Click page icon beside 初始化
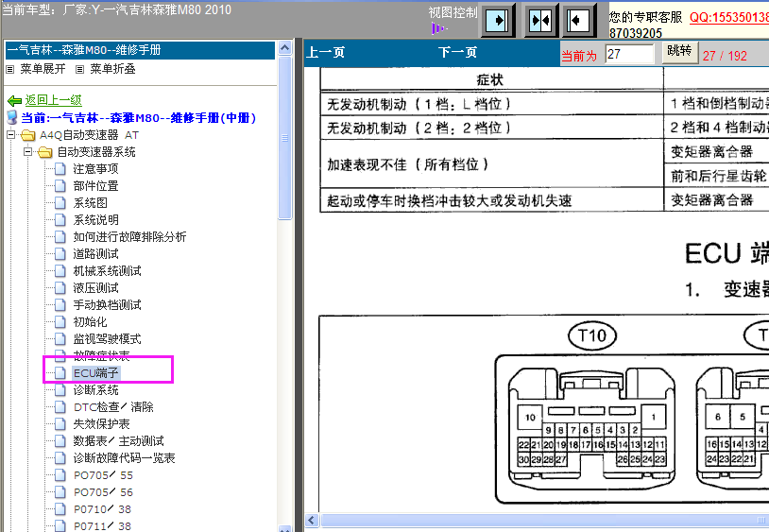The height and width of the screenshot is (532, 769). [60, 322]
